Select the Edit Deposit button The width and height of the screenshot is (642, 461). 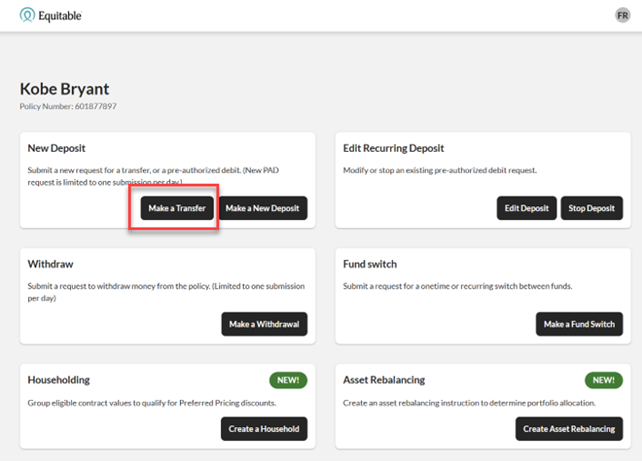click(x=526, y=208)
